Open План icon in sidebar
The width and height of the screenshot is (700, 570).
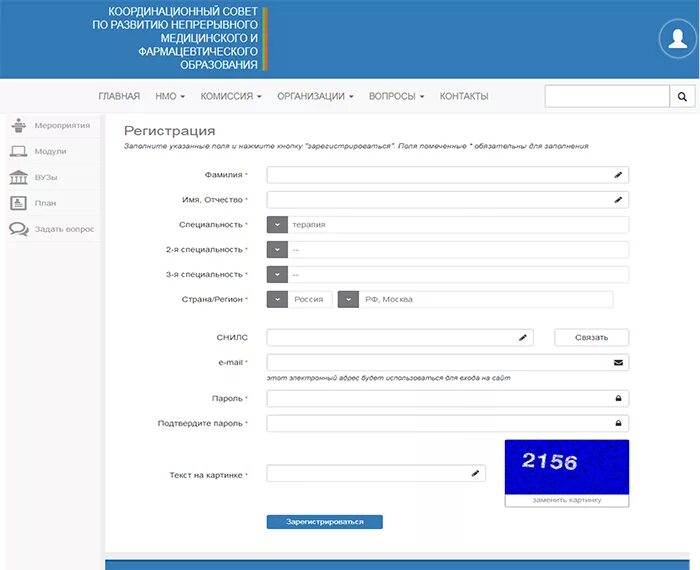coord(19,203)
